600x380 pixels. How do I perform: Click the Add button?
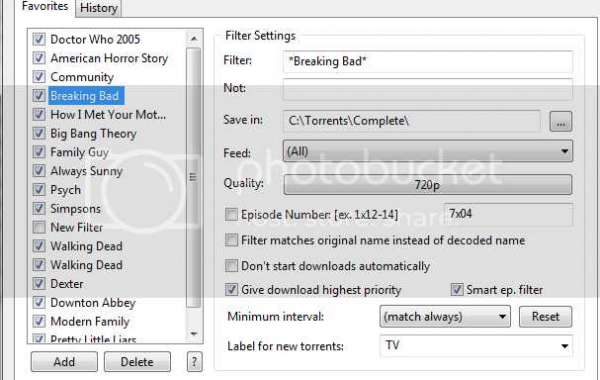(x=64, y=362)
